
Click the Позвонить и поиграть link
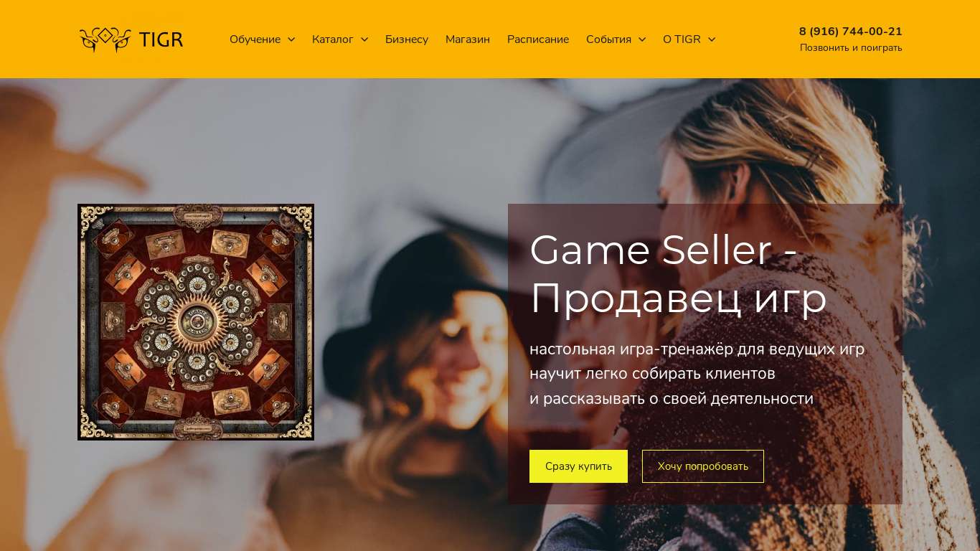pyautogui.click(x=851, y=48)
